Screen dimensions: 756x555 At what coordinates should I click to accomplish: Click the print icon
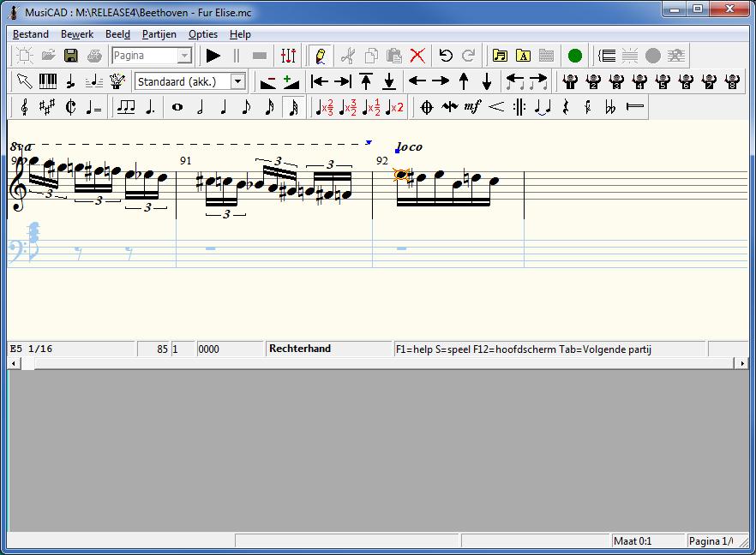coord(94,56)
